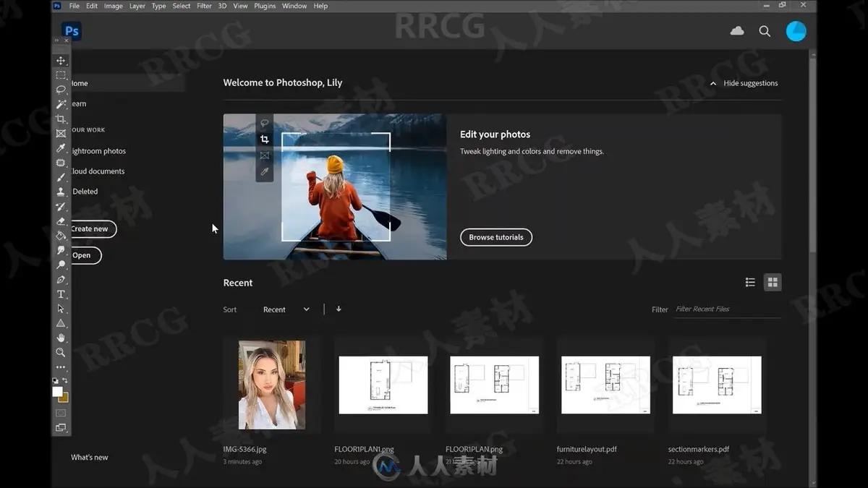This screenshot has height=488, width=868.
Task: Toggle Quick Mask mode
Action: 61,413
